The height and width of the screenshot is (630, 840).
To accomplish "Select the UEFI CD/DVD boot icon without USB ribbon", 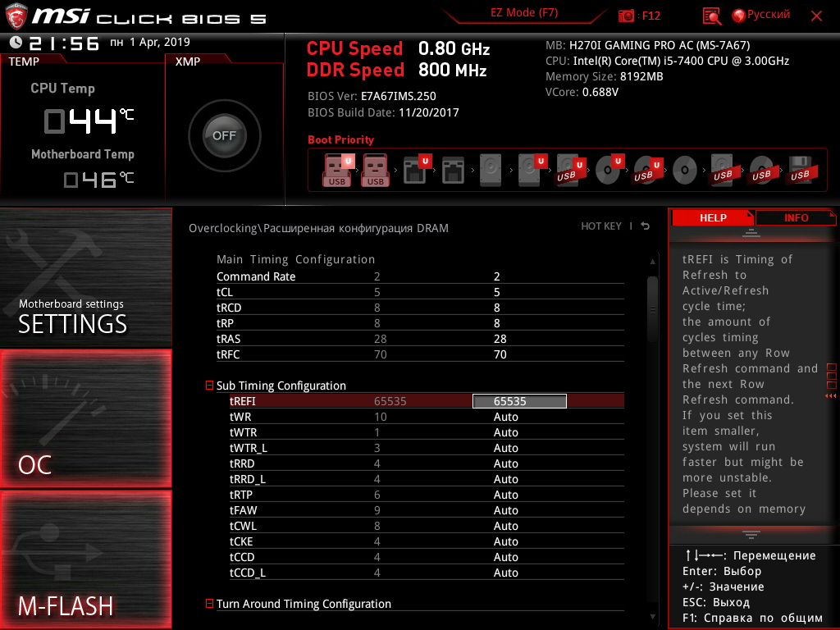I will [609, 171].
